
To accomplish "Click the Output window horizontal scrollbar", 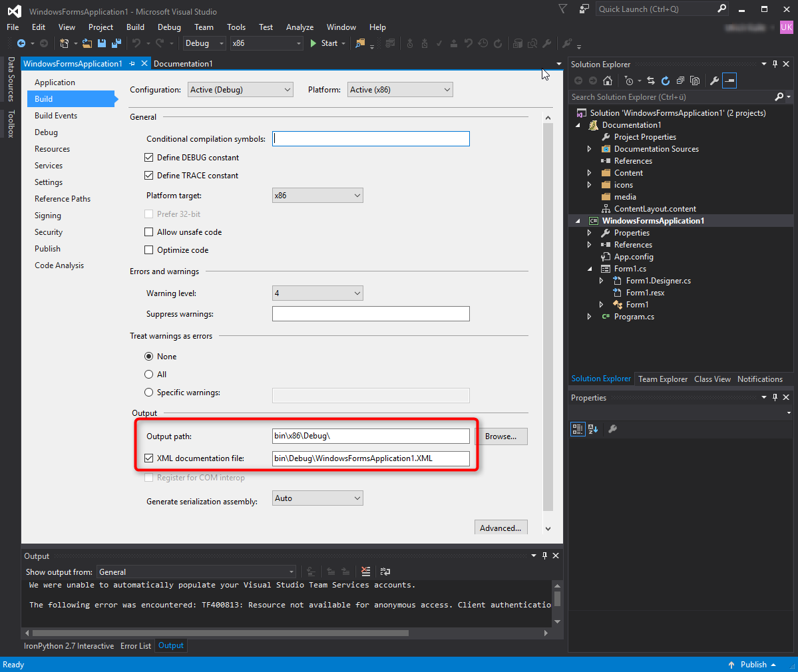I will coord(220,633).
